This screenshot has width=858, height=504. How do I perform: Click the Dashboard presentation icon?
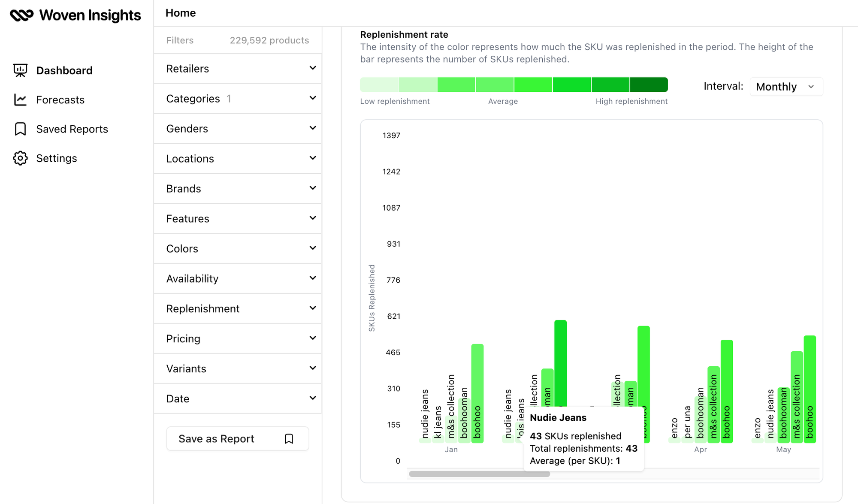coord(20,70)
